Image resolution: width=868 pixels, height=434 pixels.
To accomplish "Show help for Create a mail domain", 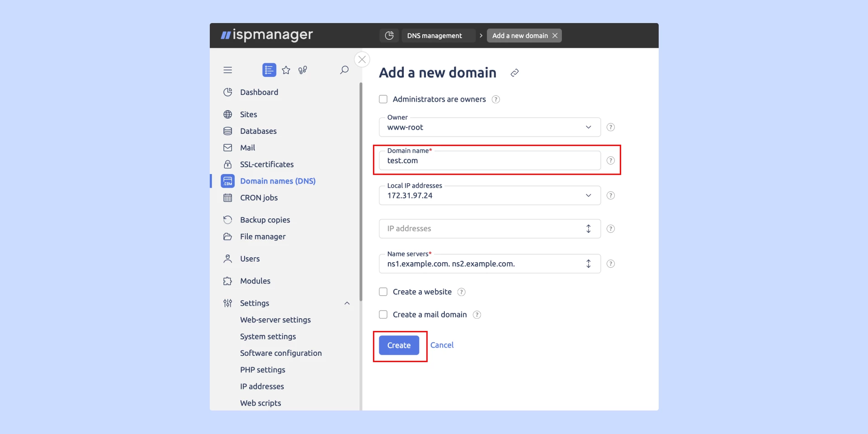I will 476,315.
